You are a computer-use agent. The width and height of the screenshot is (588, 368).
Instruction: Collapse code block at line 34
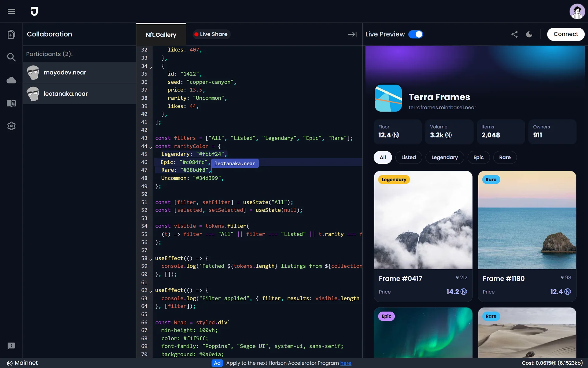click(x=151, y=68)
